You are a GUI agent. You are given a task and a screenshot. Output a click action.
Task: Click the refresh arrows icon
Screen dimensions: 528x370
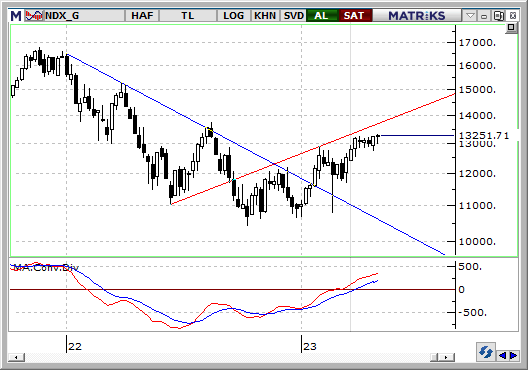click(x=486, y=352)
